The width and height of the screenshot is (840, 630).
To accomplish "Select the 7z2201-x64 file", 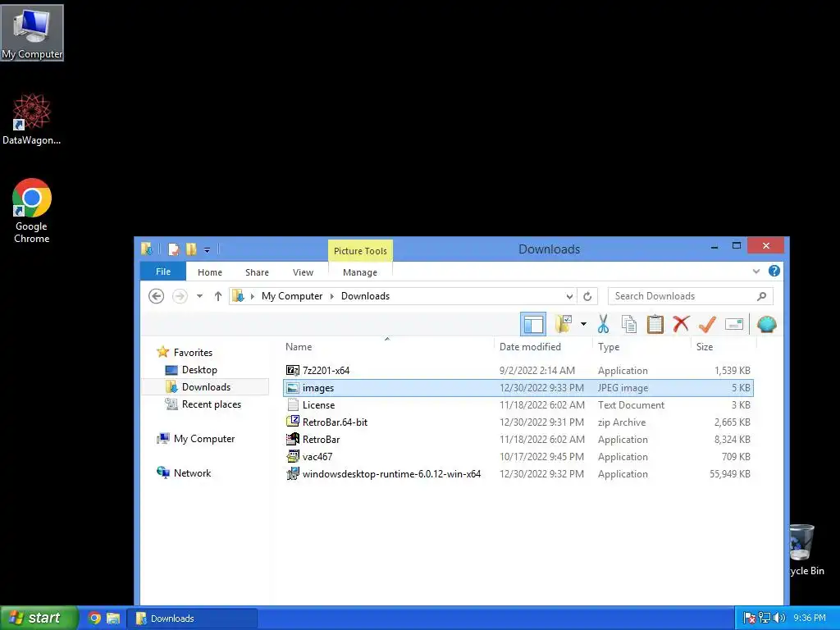I will pyautogui.click(x=518, y=370).
